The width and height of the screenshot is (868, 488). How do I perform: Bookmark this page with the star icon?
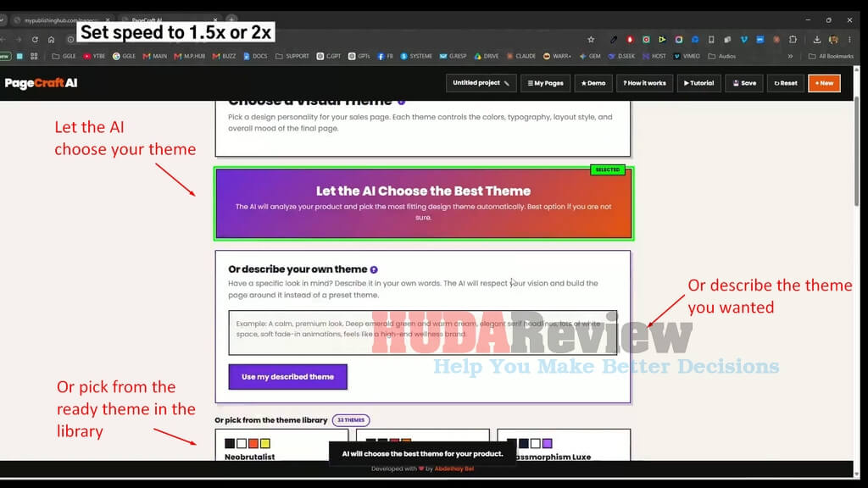pyautogui.click(x=591, y=40)
